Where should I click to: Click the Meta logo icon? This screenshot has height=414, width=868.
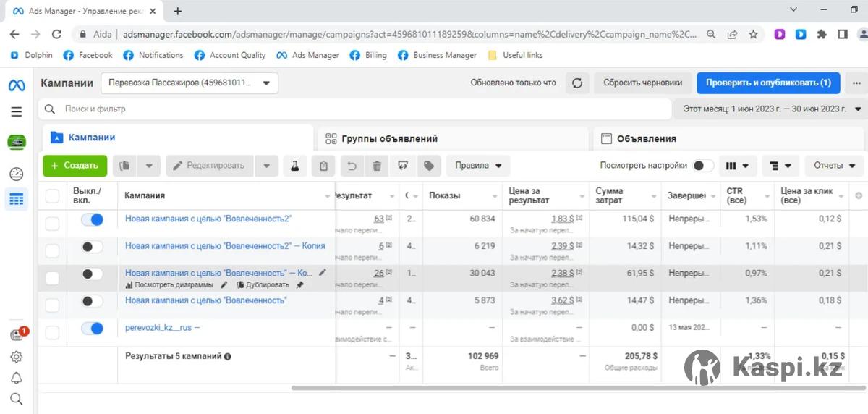(x=17, y=85)
